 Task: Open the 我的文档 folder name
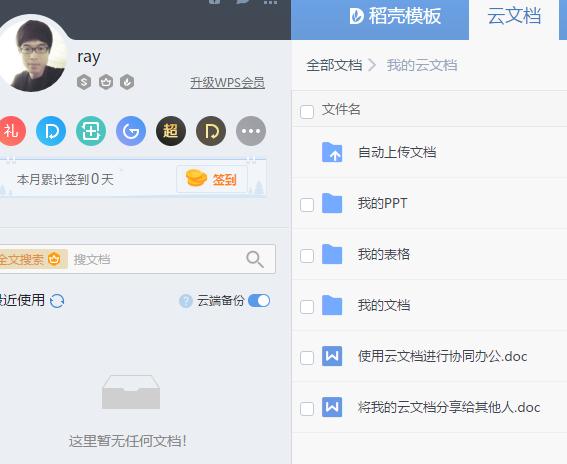coord(384,305)
